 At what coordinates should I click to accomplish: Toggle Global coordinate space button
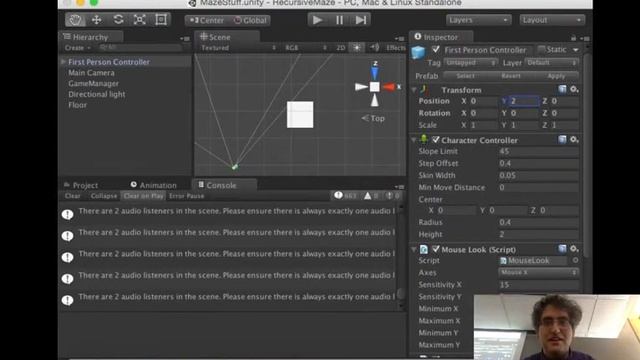point(250,20)
